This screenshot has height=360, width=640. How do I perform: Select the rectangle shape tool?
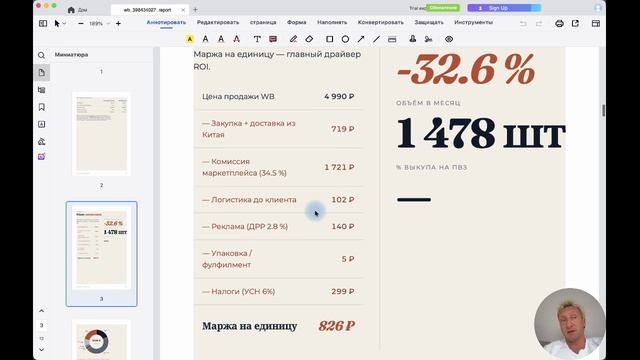pyautogui.click(x=329, y=39)
